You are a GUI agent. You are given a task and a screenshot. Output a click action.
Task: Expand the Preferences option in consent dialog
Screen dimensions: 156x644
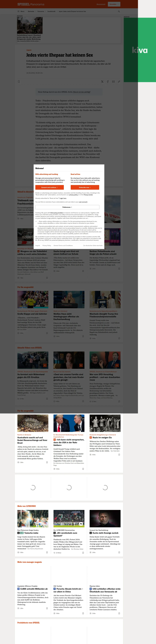(67, 207)
